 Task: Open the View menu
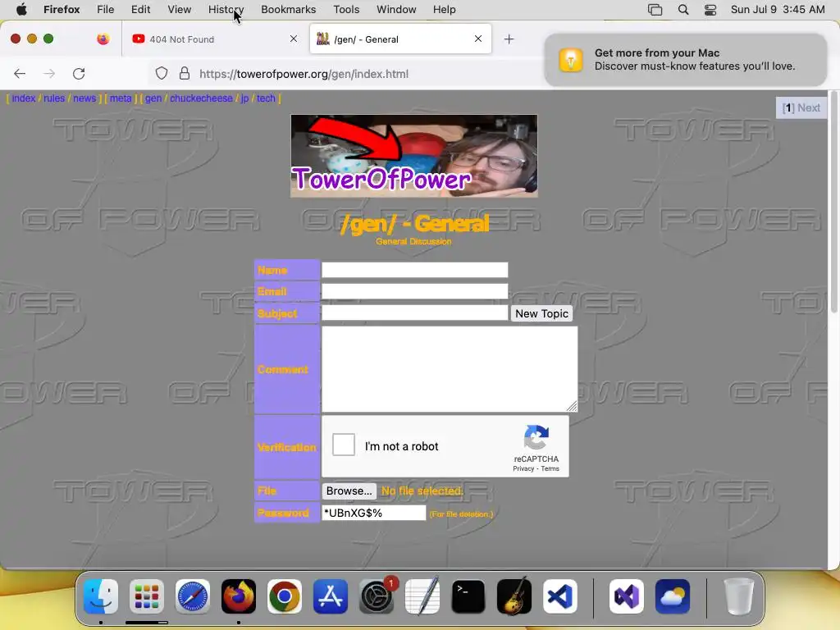[x=180, y=10]
